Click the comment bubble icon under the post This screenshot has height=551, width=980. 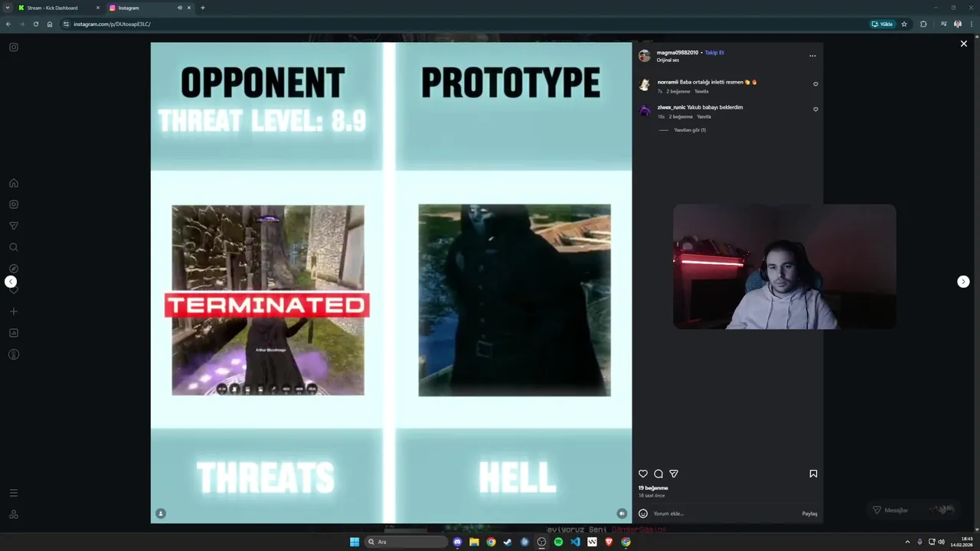point(658,474)
